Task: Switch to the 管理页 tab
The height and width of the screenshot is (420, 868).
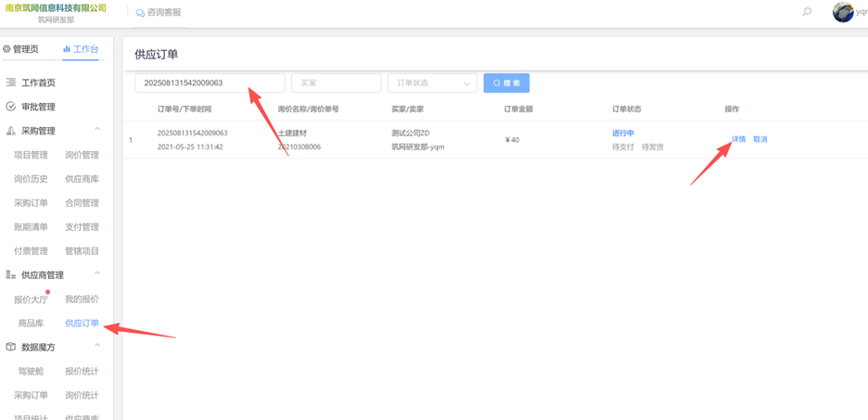Action: pyautogui.click(x=21, y=49)
